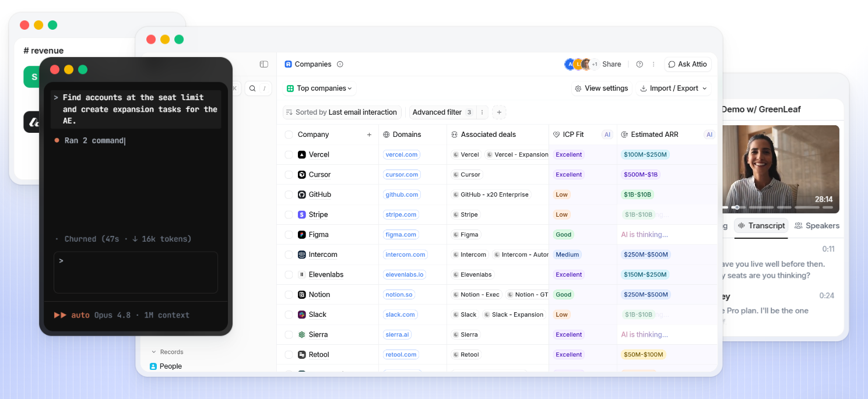Click the AI badge on ICP Fit column
The height and width of the screenshot is (399, 868).
[x=607, y=135]
